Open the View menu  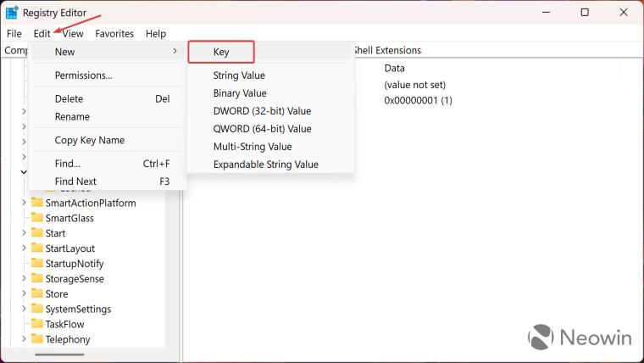[x=73, y=34]
